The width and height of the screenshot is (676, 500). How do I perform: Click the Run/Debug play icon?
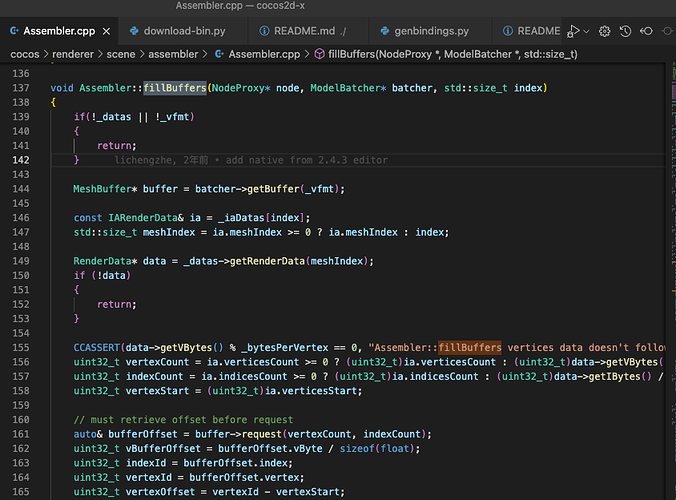click(x=573, y=31)
